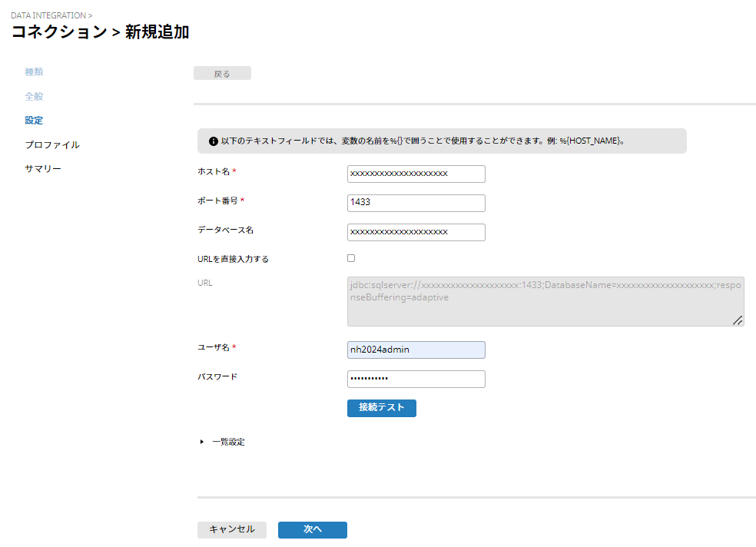Switch to the プロファイル step

[x=51, y=144]
